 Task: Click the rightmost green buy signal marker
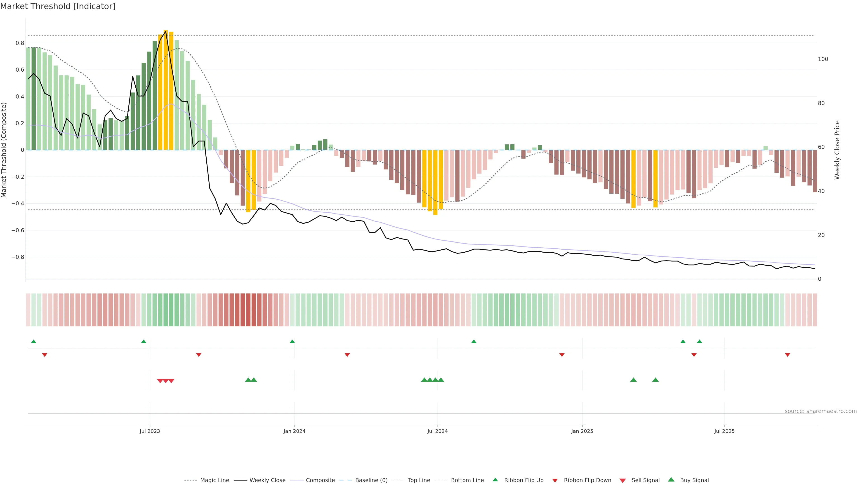pyautogui.click(x=655, y=380)
